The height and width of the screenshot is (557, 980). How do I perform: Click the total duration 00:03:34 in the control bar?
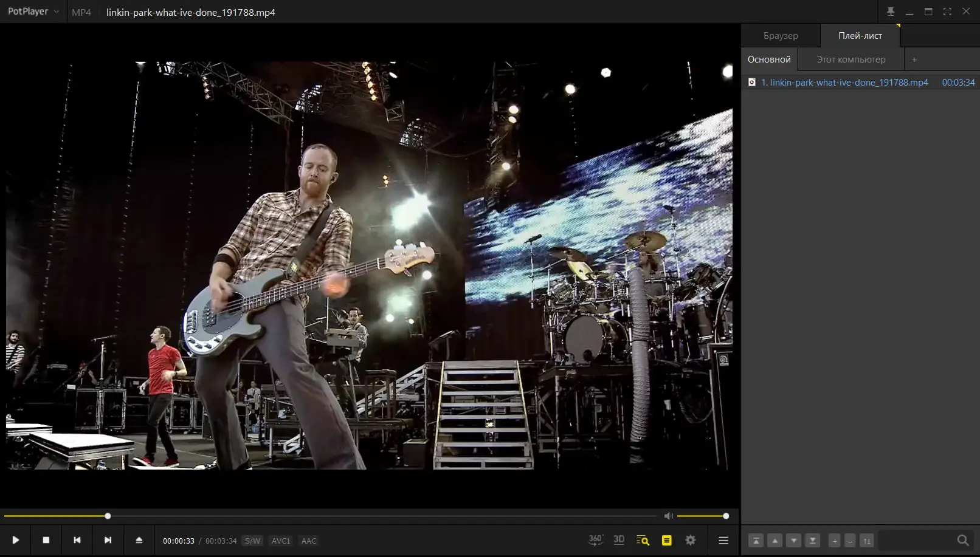click(221, 541)
